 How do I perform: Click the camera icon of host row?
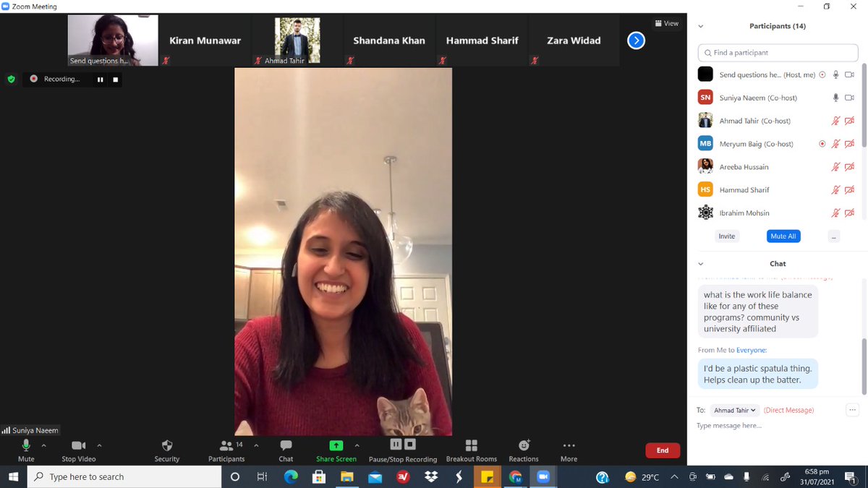[x=850, y=74]
